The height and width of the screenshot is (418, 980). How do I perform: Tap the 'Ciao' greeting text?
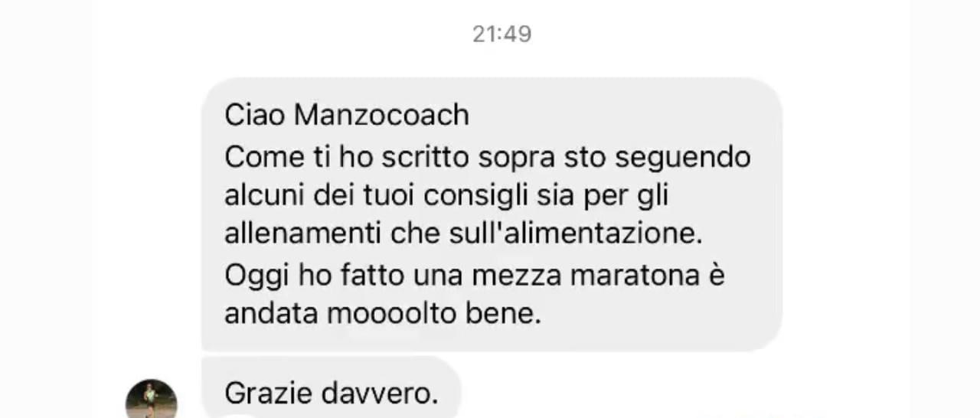click(255, 116)
